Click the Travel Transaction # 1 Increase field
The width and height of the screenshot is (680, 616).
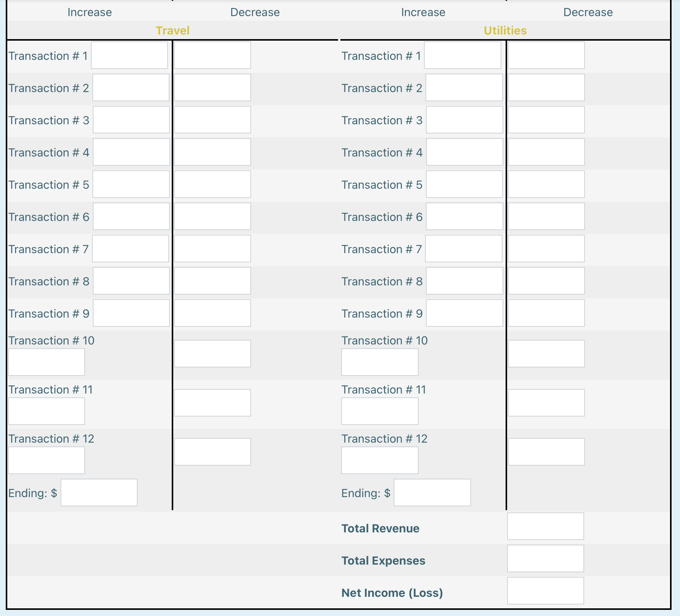click(x=129, y=55)
